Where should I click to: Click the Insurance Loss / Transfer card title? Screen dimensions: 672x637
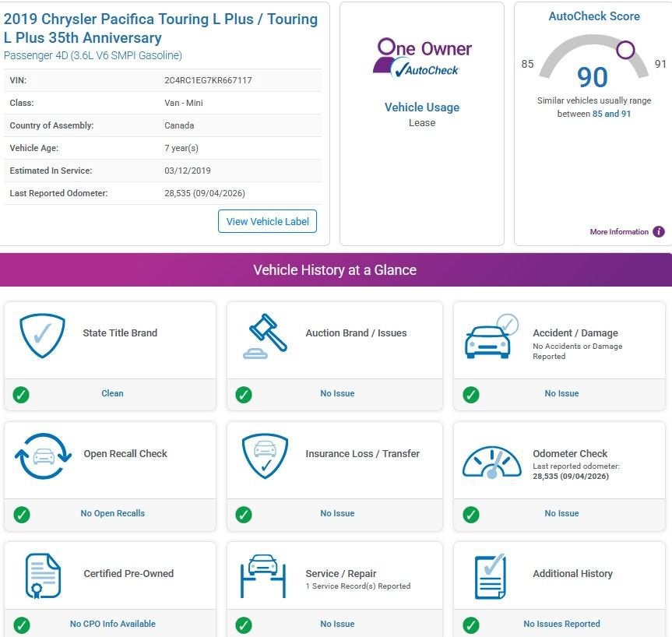363,453
